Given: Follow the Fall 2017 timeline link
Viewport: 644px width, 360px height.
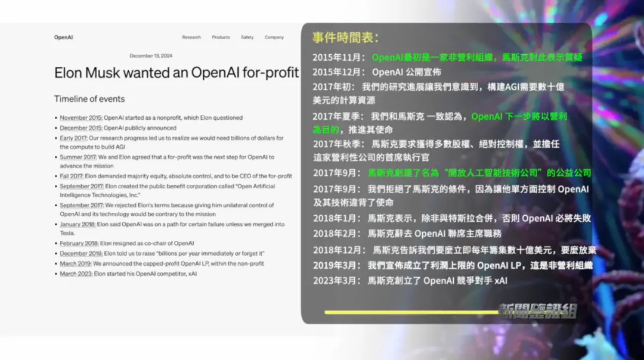Looking at the screenshot, I should point(72,176).
